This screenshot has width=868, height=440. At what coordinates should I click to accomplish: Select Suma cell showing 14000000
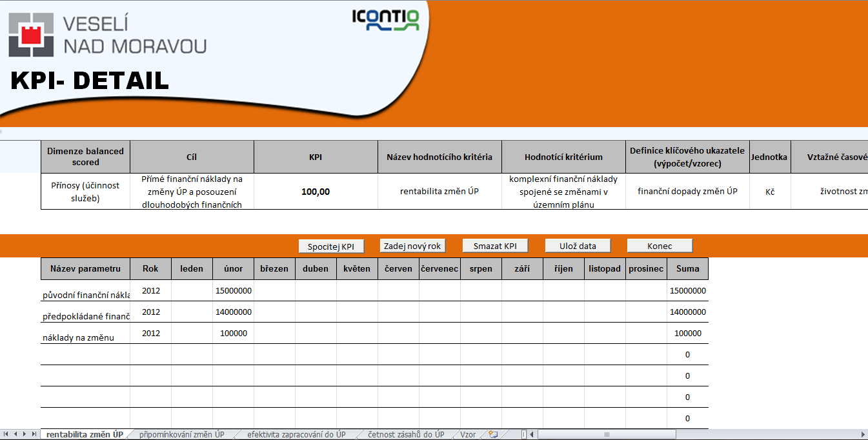coord(687,312)
